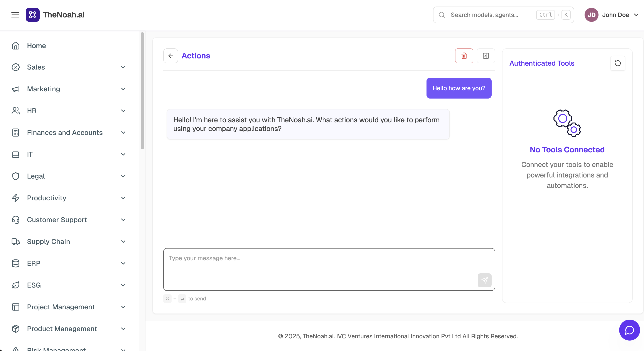Click the Actions page title

click(x=196, y=56)
